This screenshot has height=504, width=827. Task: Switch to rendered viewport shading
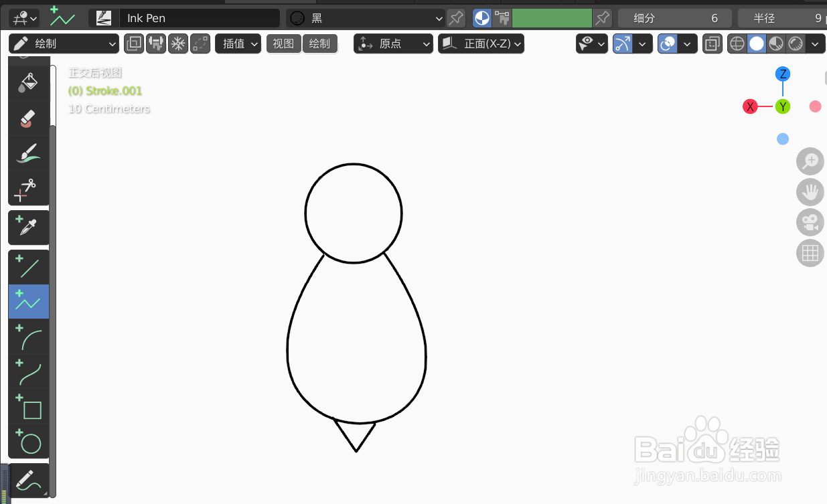pos(796,44)
